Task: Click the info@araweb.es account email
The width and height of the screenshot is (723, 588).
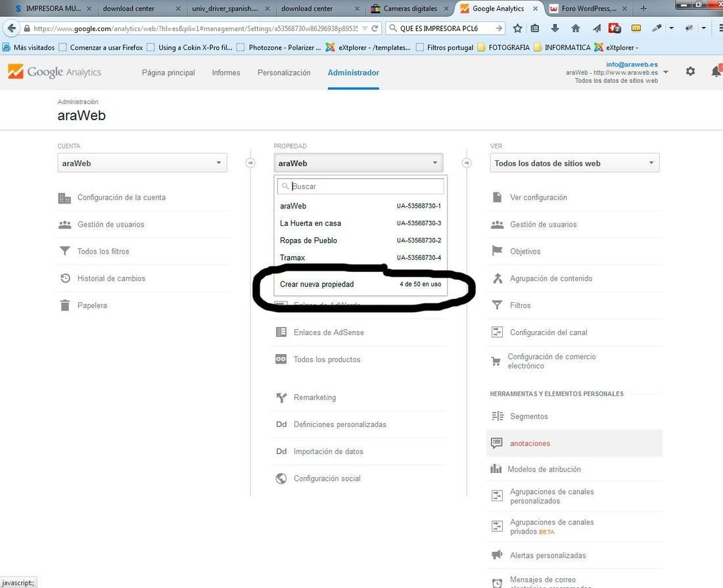Action: (x=632, y=64)
